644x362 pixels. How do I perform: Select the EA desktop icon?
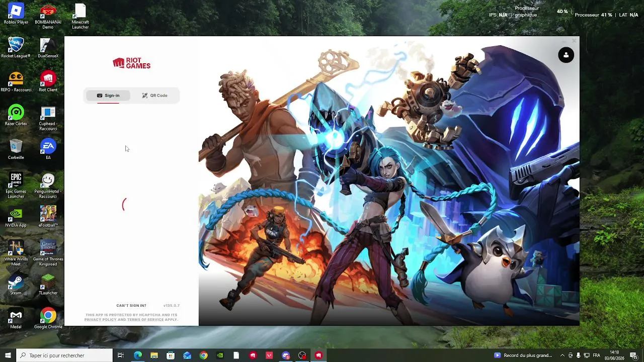[48, 149]
